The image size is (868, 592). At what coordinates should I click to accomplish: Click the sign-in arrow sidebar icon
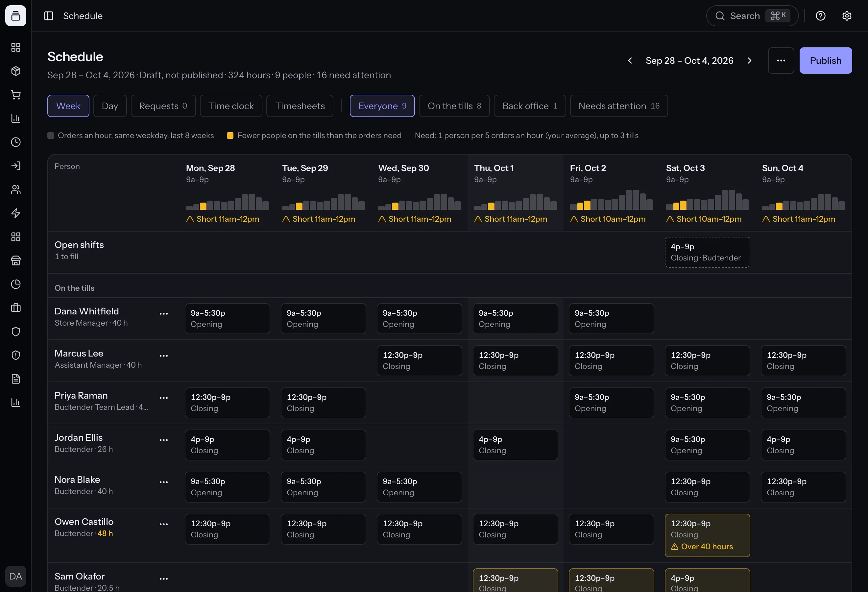point(16,166)
